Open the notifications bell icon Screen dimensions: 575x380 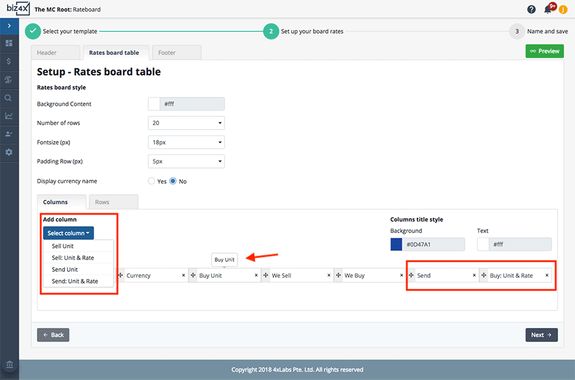coord(547,10)
